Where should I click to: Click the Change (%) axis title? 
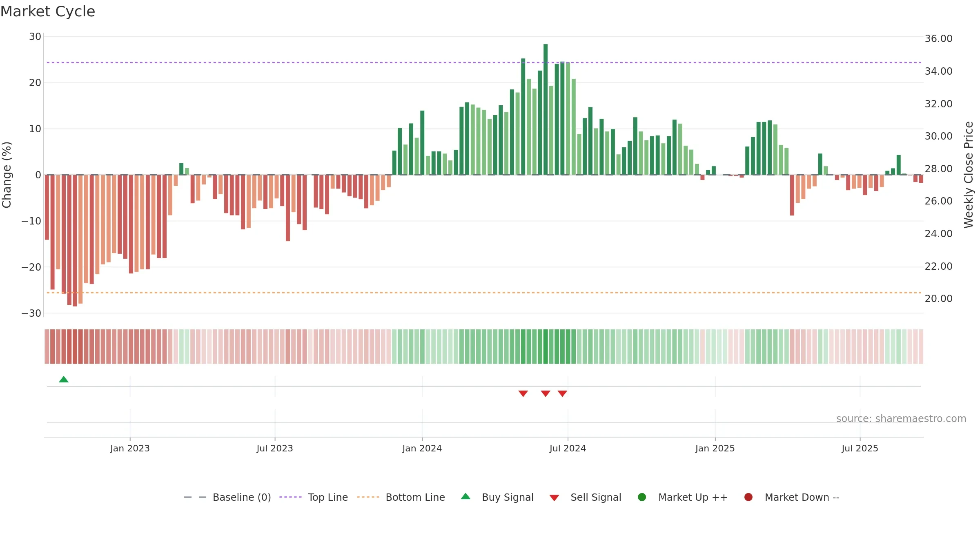click(x=7, y=175)
